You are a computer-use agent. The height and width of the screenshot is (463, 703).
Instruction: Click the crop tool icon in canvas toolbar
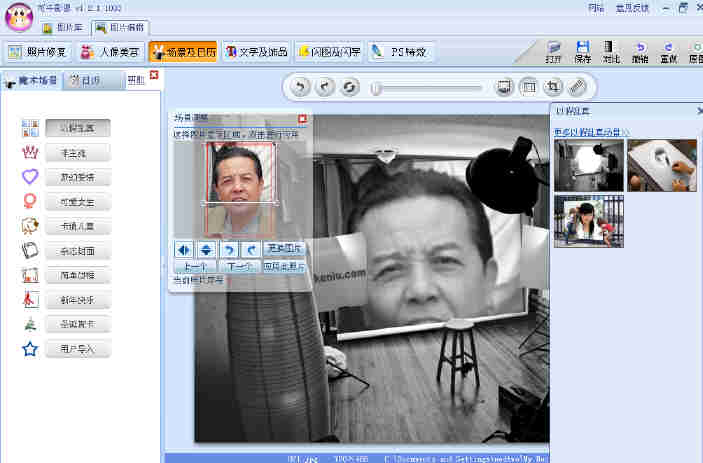pyautogui.click(x=553, y=88)
